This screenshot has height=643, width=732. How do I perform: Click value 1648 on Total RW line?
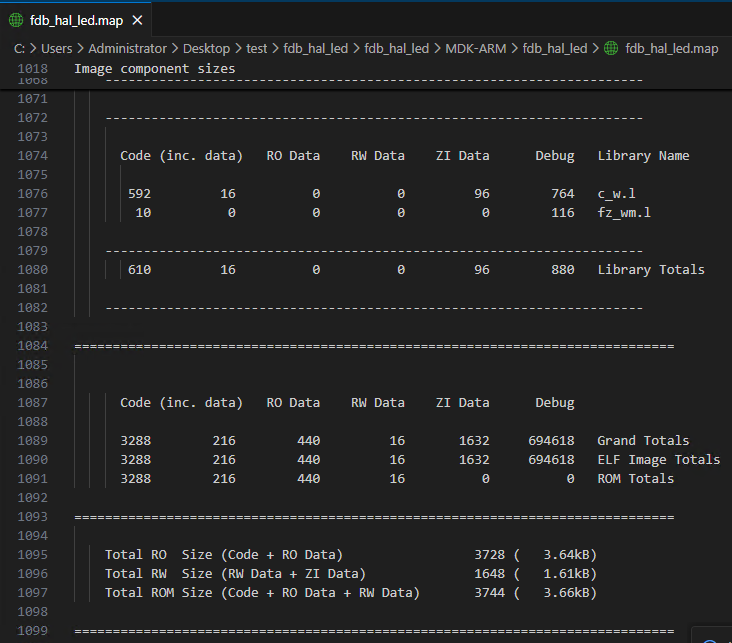point(489,573)
